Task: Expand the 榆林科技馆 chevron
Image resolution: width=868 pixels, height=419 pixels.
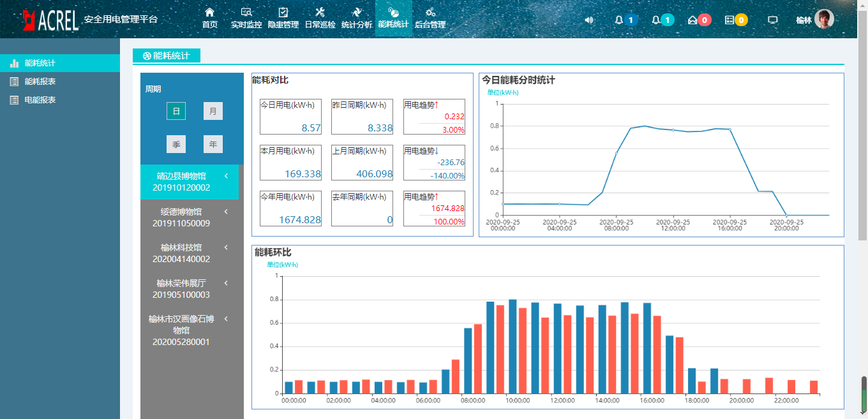Action: [x=226, y=247]
